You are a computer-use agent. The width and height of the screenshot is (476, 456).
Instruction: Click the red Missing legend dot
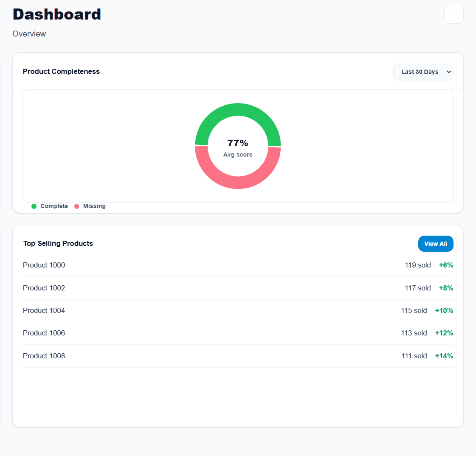76,206
